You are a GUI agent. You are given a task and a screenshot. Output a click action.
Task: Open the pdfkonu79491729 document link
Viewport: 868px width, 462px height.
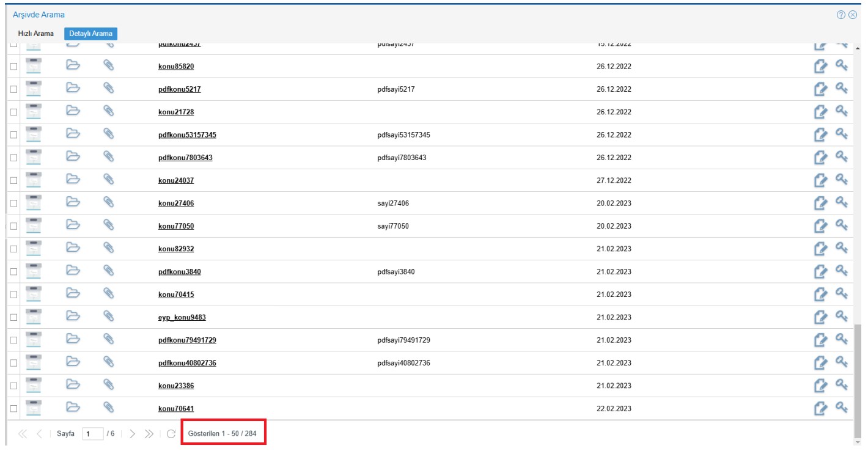tap(187, 340)
